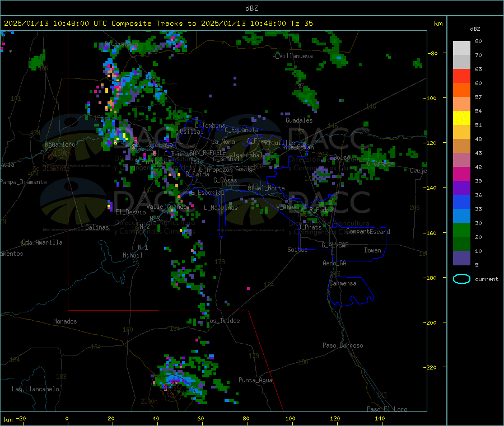Image resolution: width=504 pixels, height=426 pixels.
Task: Click the CompantEscard label
Action: (x=368, y=231)
